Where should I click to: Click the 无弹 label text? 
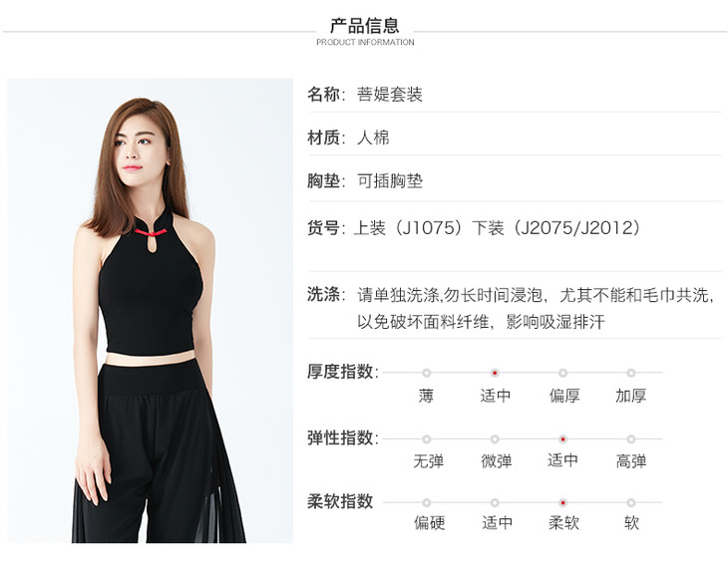tap(428, 461)
